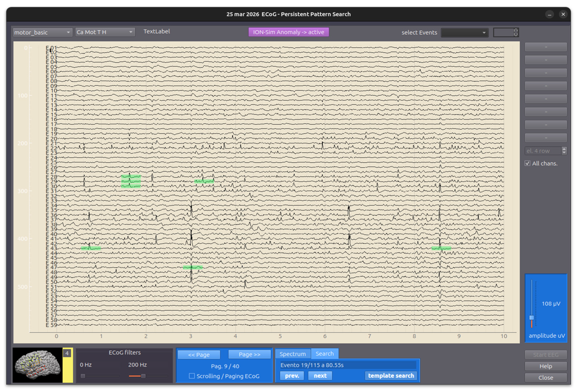Switch to the Spectrum tab
578x392 pixels.
pyautogui.click(x=292, y=354)
